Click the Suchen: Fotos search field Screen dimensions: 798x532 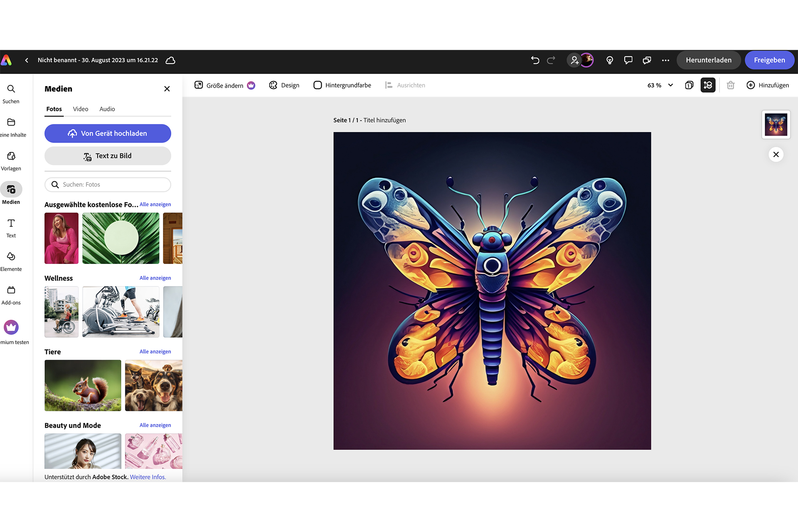[108, 185]
